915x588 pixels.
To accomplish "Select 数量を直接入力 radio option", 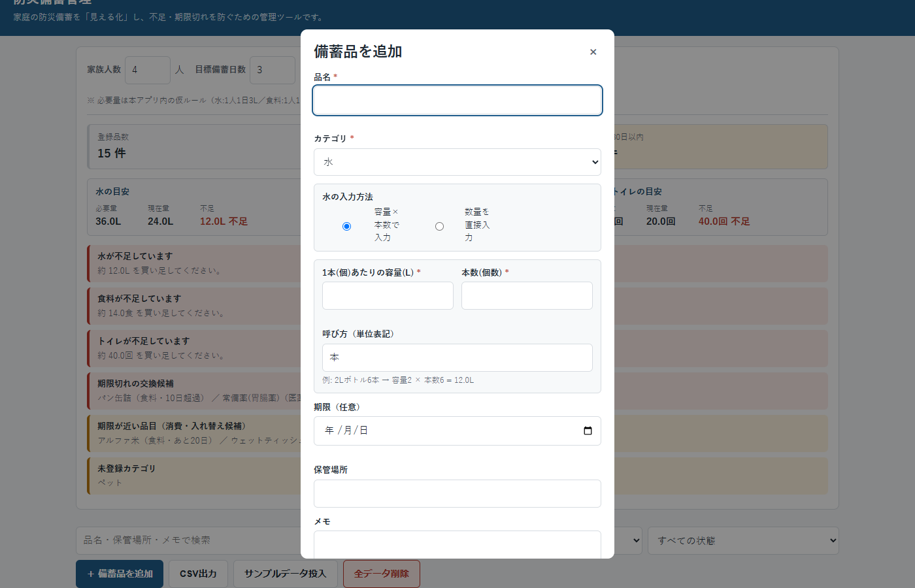I will tap(439, 226).
